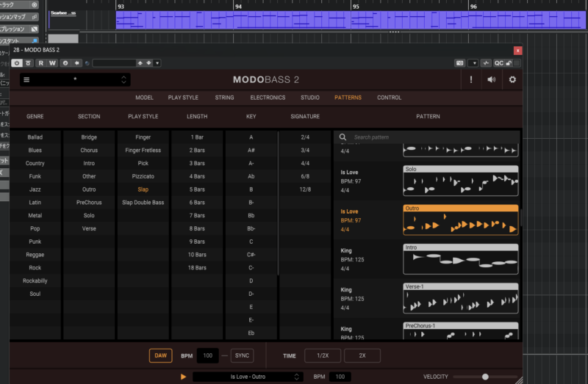This screenshot has height=384, width=588.
Task: Choose the 6/8 time signature
Action: 305,176
